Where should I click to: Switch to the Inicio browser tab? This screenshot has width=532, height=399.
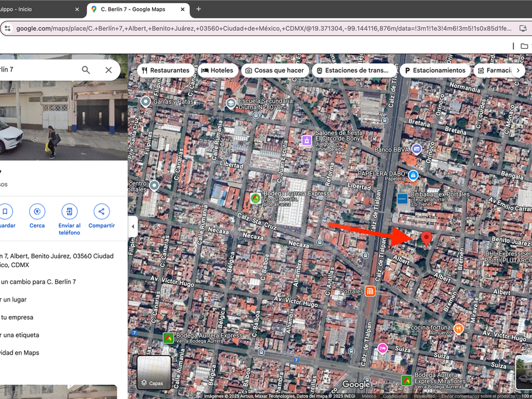tap(38, 9)
